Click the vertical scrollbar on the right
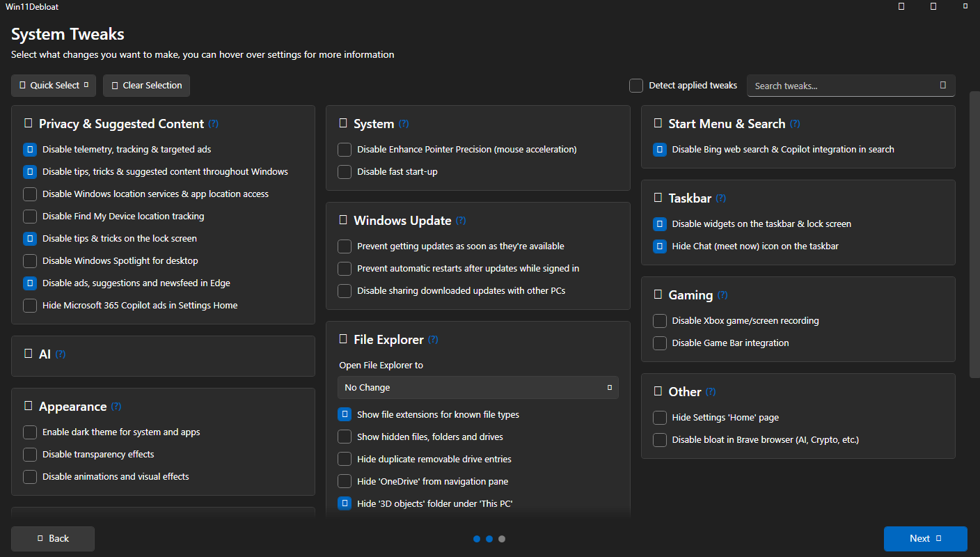The width and height of the screenshot is (980, 557). tap(974, 234)
